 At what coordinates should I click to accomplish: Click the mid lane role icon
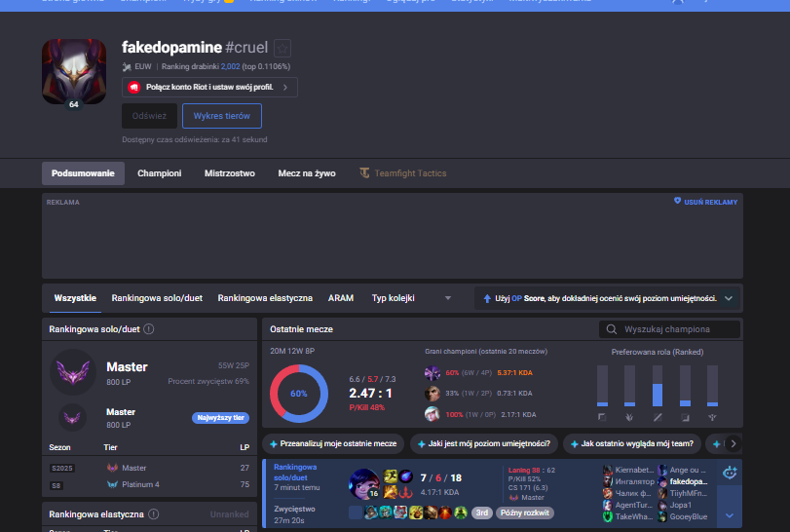[x=658, y=417]
